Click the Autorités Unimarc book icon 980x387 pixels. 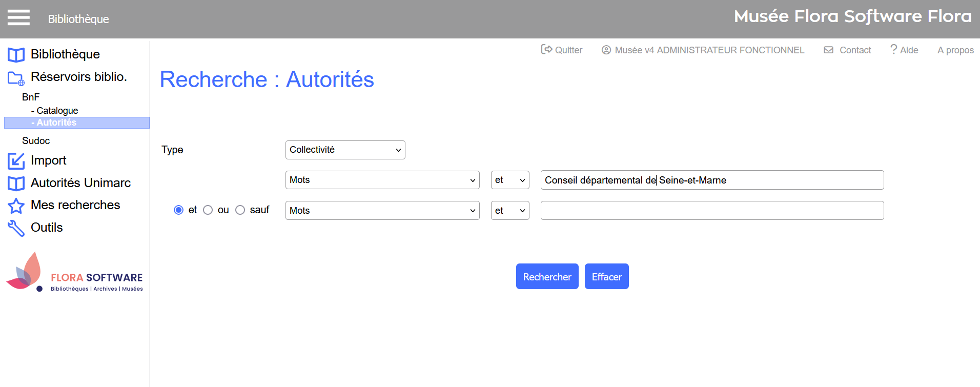(16, 184)
